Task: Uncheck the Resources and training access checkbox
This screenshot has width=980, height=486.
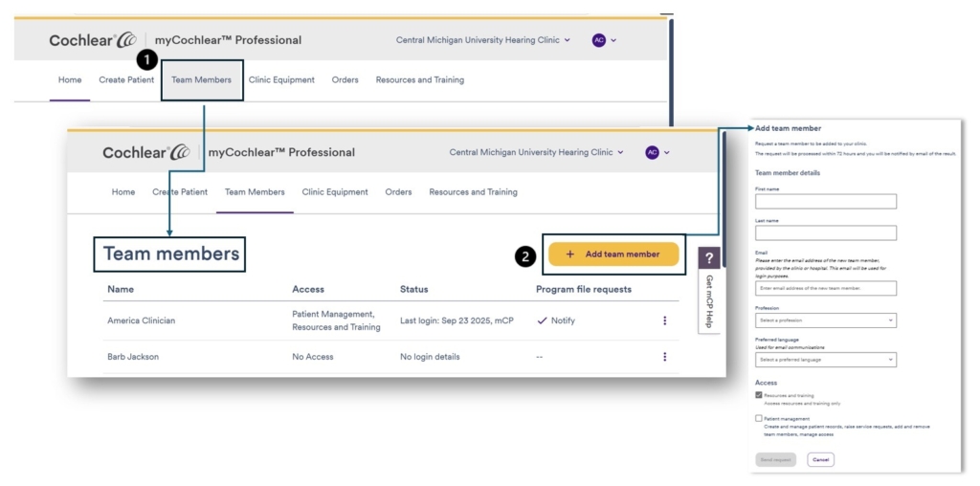Action: coord(759,395)
